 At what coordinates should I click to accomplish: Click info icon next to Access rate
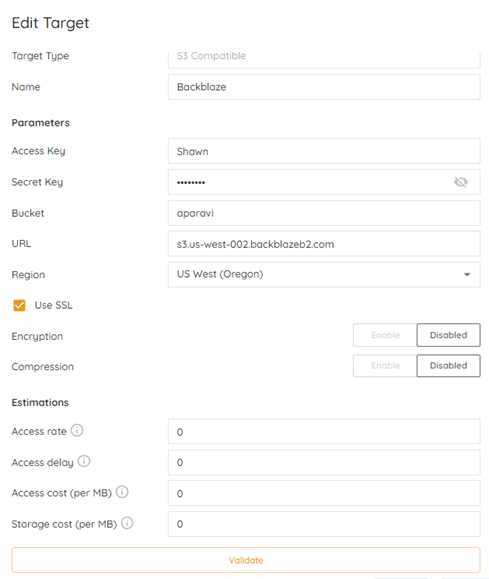[77, 430]
